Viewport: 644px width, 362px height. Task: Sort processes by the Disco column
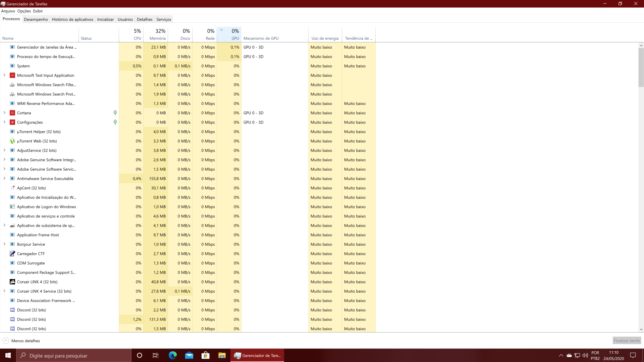click(x=180, y=35)
